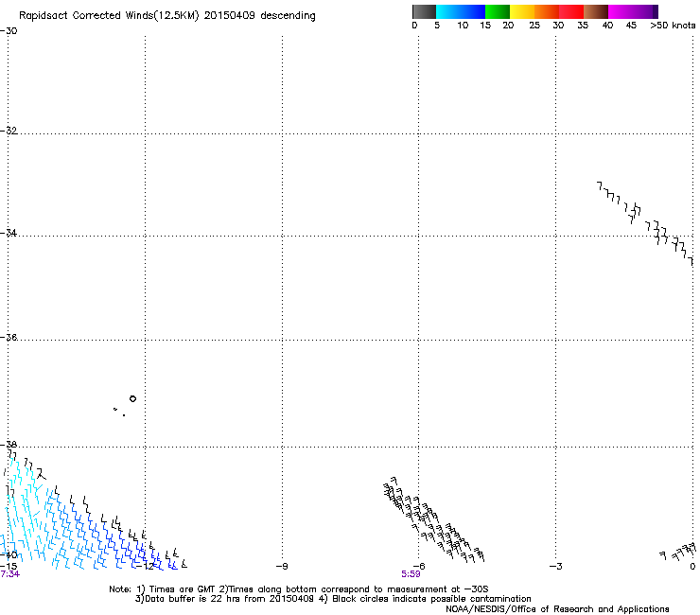
Task: Click the '-3' longitude axis label
Action: 556,567
